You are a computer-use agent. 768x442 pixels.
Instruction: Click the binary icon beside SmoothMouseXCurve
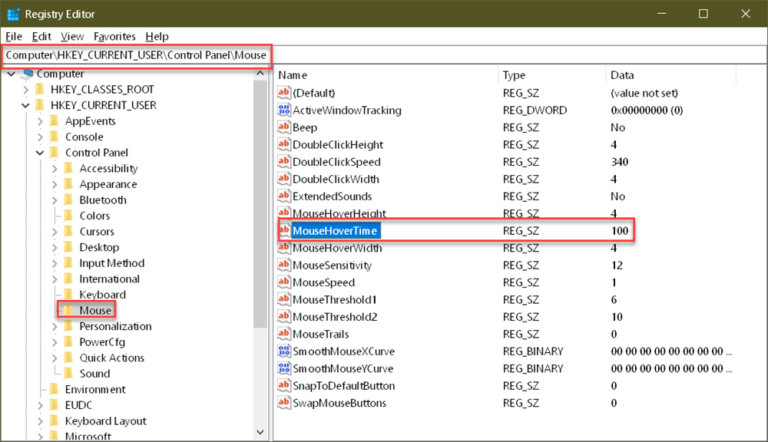(284, 351)
